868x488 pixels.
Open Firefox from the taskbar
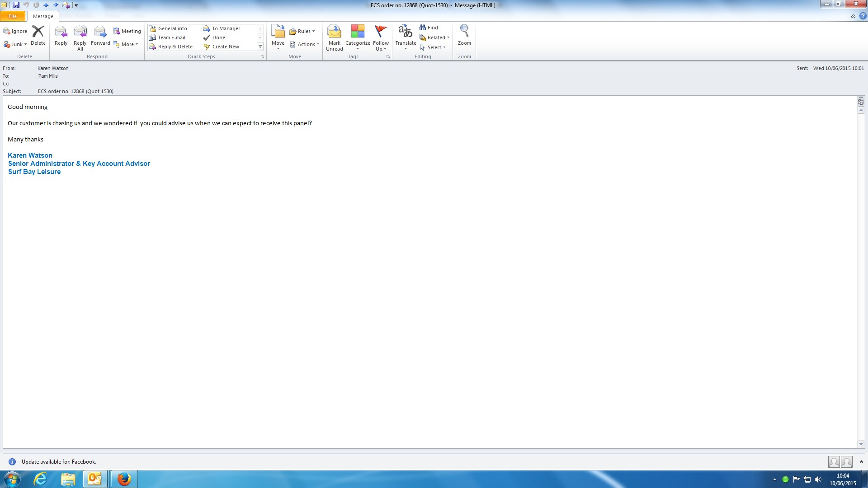[x=124, y=479]
